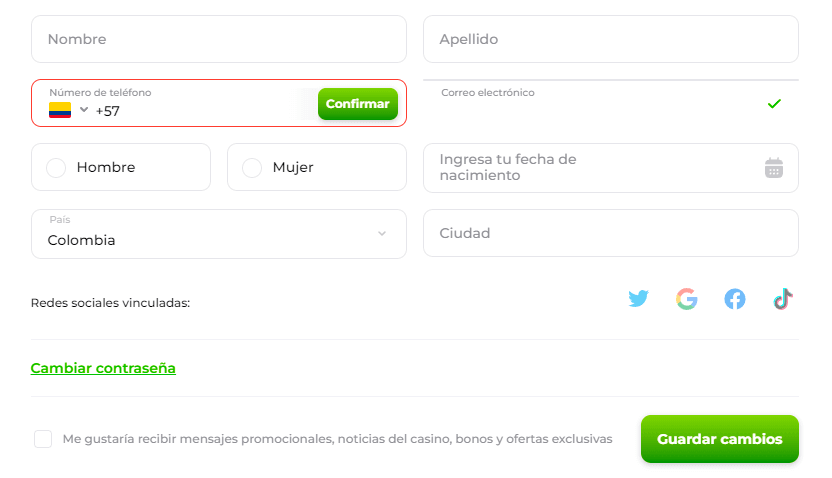Enable the promotional messages checkbox
The image size is (832, 478).
(43, 439)
